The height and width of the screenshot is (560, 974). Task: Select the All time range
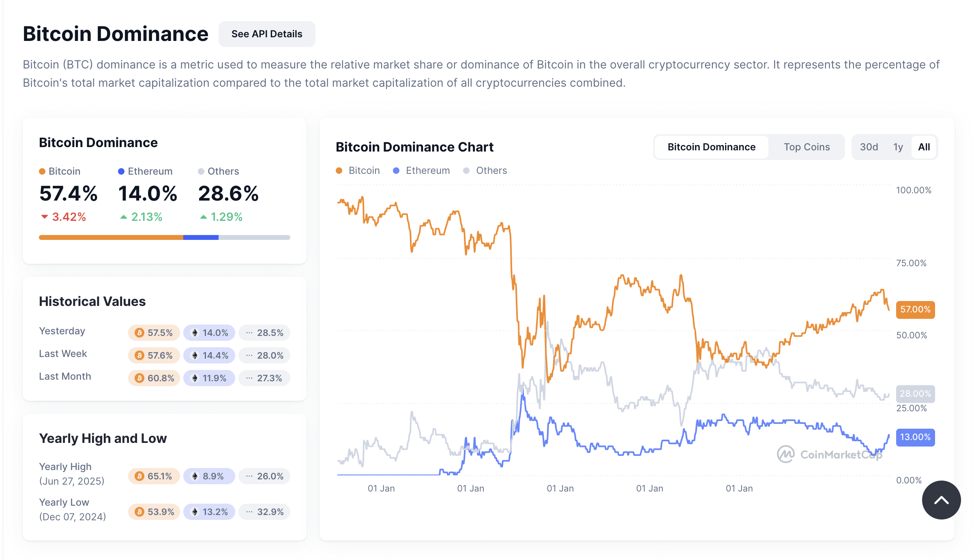pyautogui.click(x=924, y=147)
